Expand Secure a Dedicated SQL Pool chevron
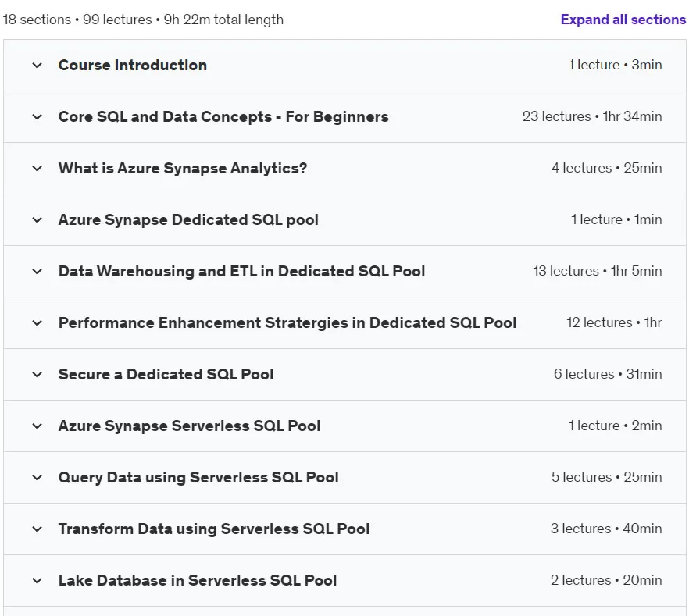The height and width of the screenshot is (616, 689). [x=37, y=375]
